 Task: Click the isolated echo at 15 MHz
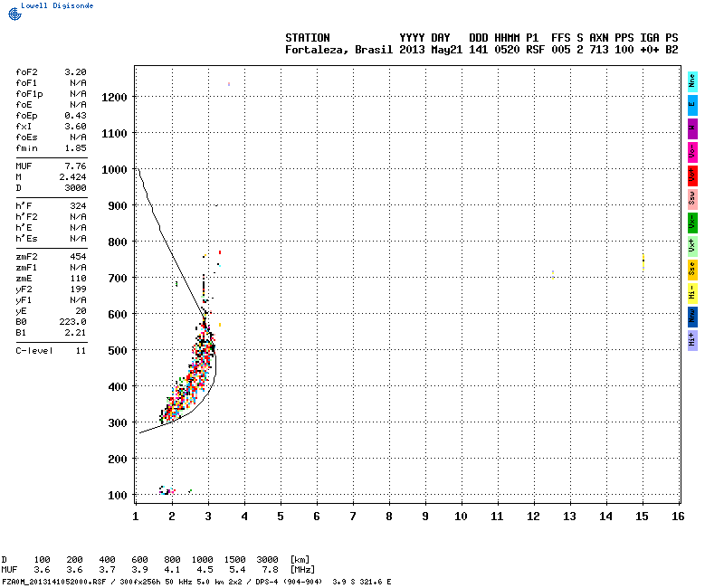point(643,261)
